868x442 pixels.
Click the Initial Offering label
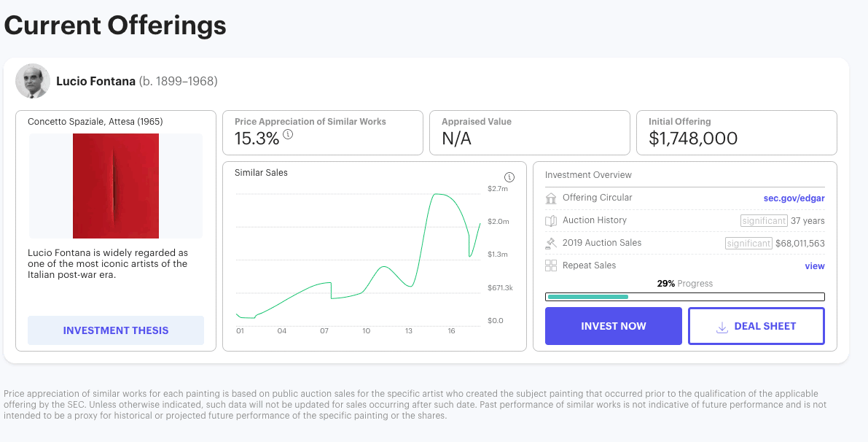click(680, 121)
